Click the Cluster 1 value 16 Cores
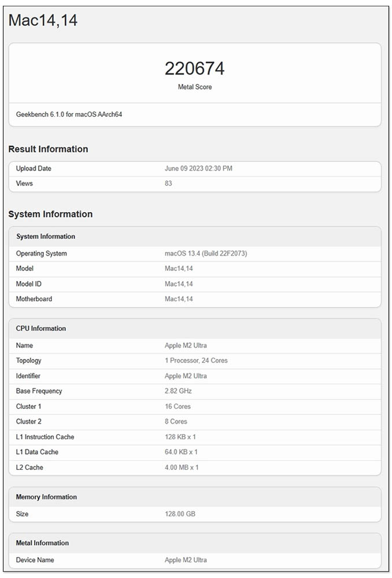This screenshot has width=392, height=578. pos(177,406)
